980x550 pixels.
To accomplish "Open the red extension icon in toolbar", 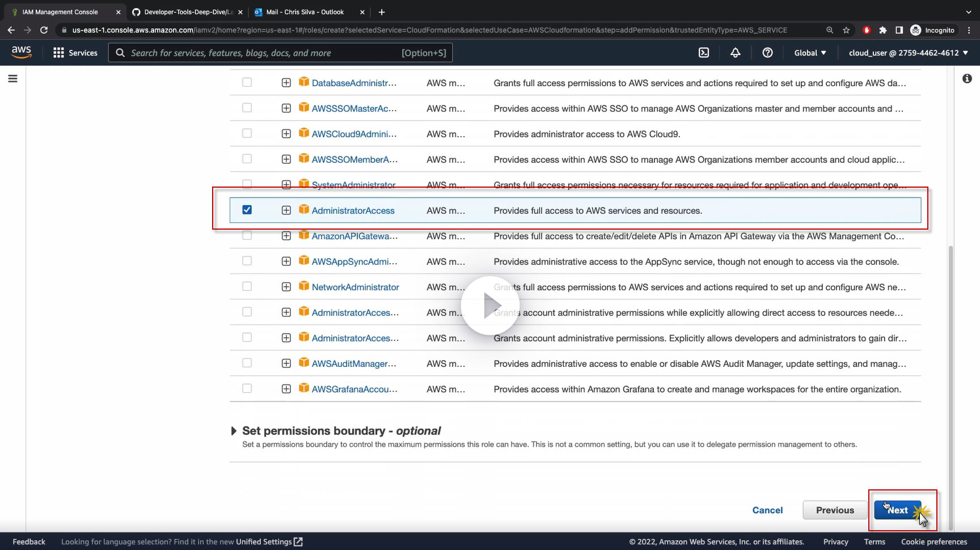I will point(867,30).
